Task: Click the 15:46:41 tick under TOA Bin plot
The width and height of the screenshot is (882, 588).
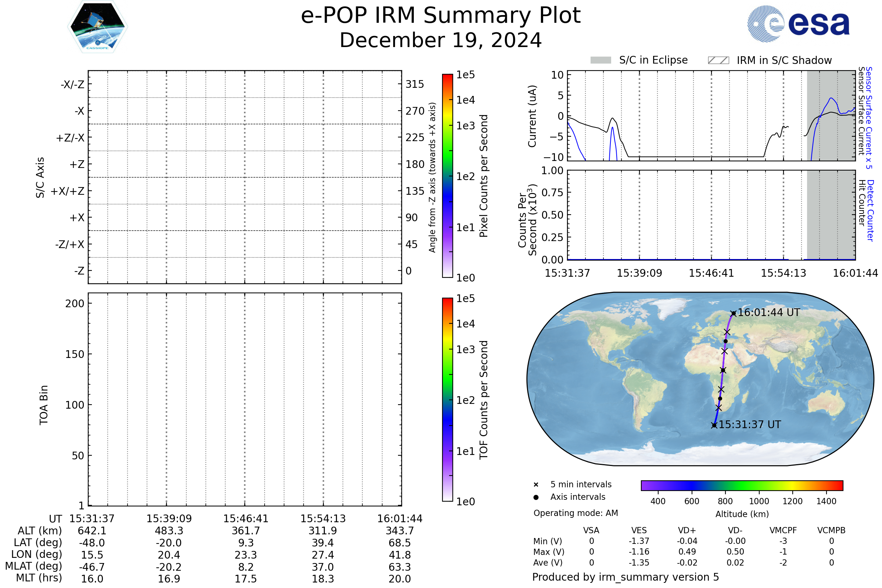Action: (245, 519)
